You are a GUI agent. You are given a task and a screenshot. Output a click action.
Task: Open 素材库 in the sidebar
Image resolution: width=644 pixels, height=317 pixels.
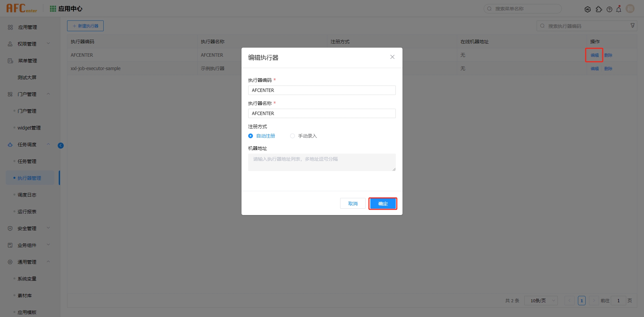(x=25, y=296)
